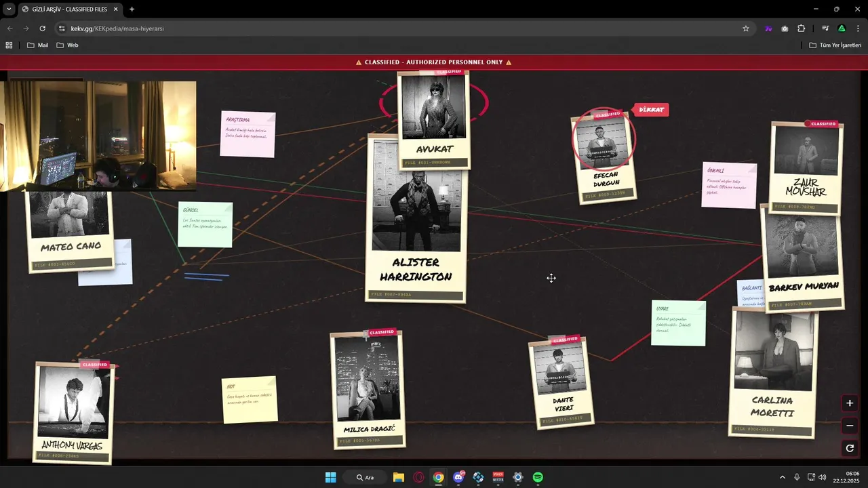Open Spotify from the taskbar
Viewport: 868px width, 488px height.
(x=538, y=477)
